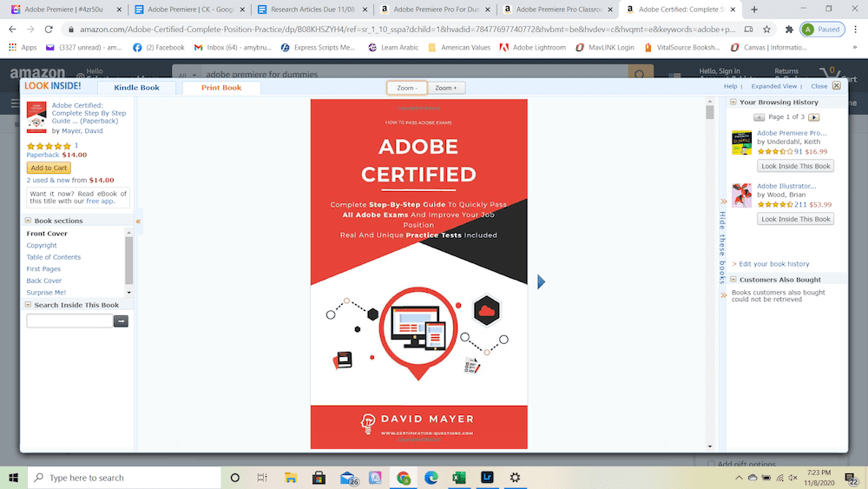Screen dimensions: 868x489
Task: Switch to Adobe Premiere CK Google tab
Action: point(190,10)
